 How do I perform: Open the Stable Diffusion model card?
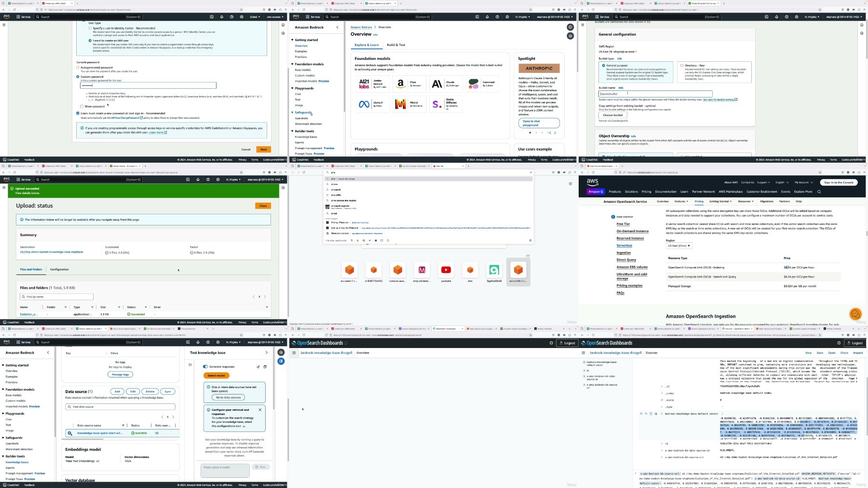445,104
